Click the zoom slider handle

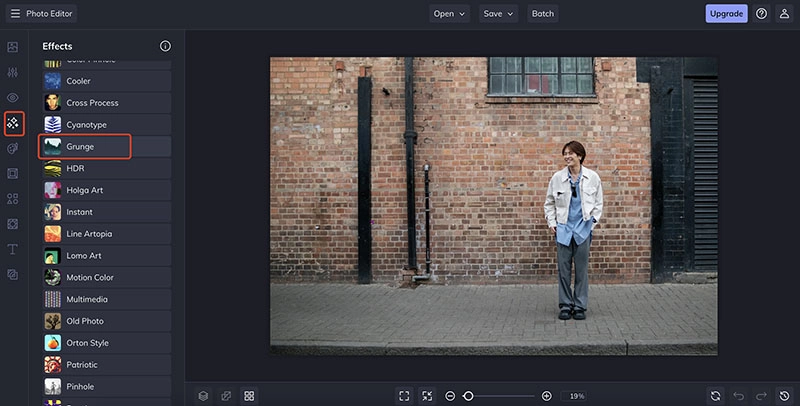tap(468, 396)
